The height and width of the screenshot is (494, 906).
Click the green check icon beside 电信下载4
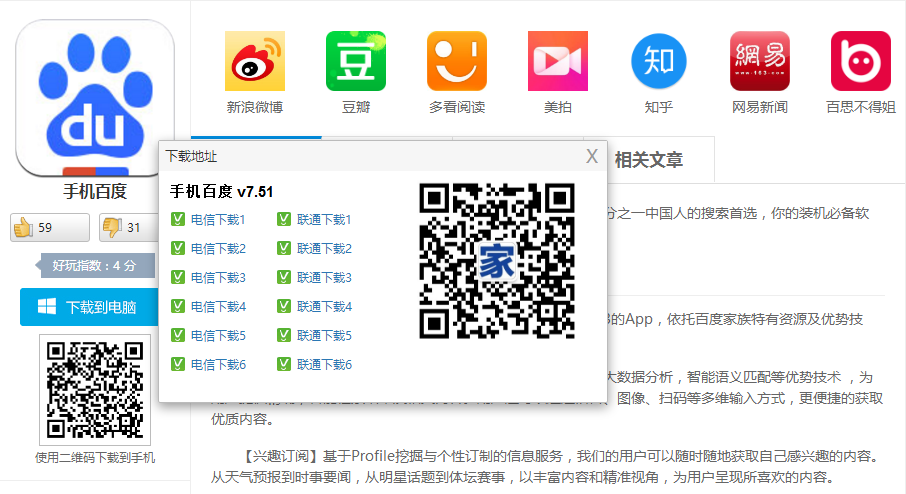(178, 306)
